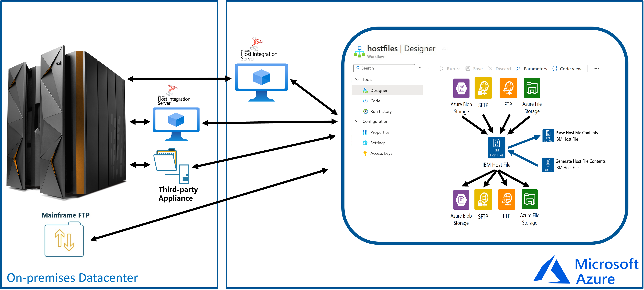Click the Run history clock icon
644x290 pixels.
[365, 111]
